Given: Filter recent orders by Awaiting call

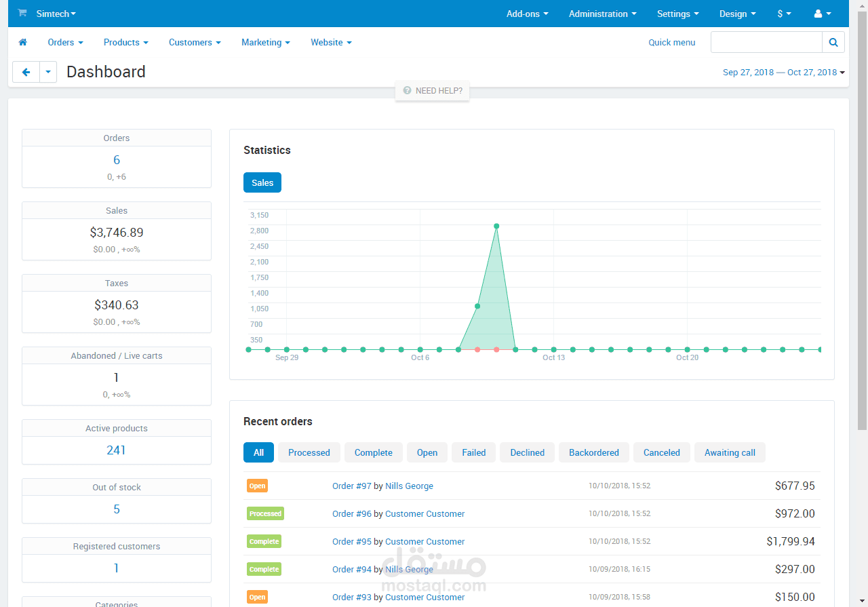Looking at the screenshot, I should pyautogui.click(x=730, y=452).
